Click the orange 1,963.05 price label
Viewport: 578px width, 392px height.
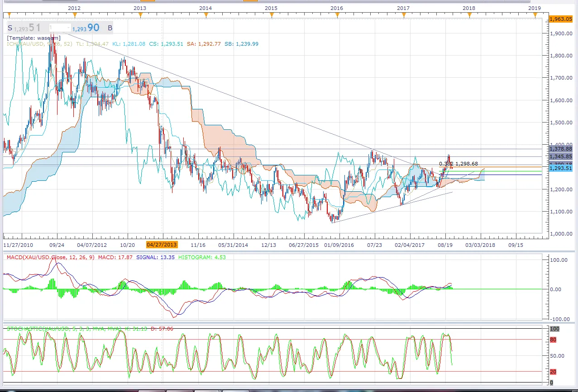(x=560, y=19)
